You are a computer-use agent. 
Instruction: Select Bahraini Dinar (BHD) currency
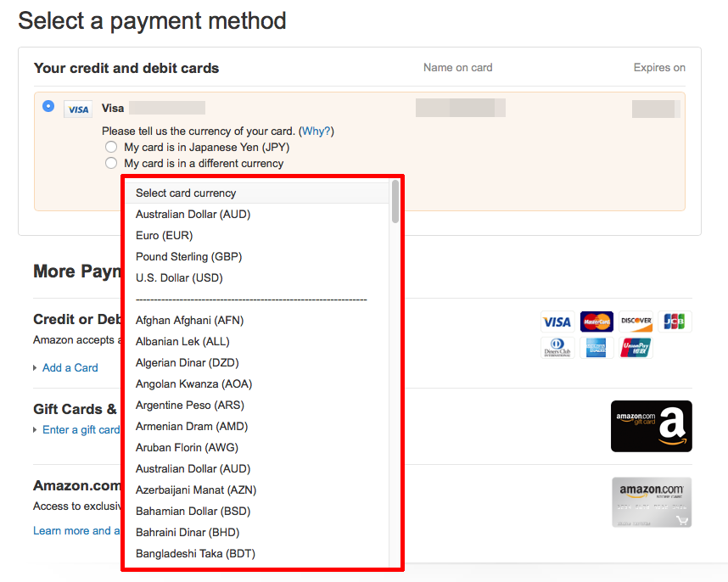pos(257,532)
